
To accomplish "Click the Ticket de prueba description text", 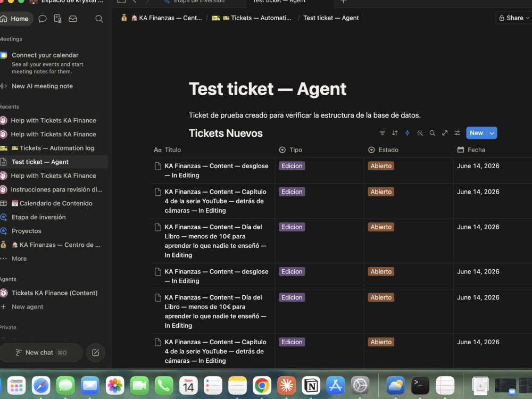I will pyautogui.click(x=305, y=115).
